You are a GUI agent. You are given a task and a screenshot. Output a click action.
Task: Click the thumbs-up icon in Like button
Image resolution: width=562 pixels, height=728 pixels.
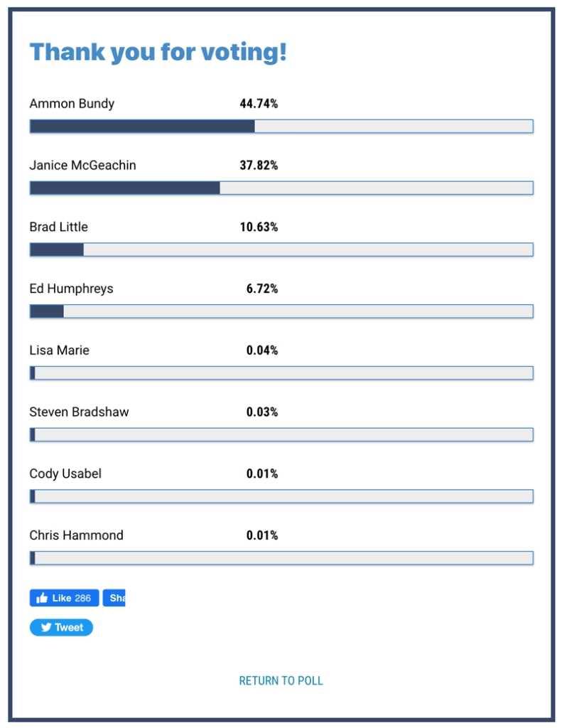click(43, 598)
